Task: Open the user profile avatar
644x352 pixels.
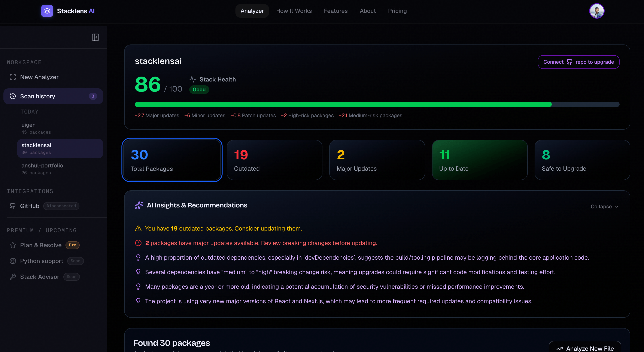Action: coord(596,11)
